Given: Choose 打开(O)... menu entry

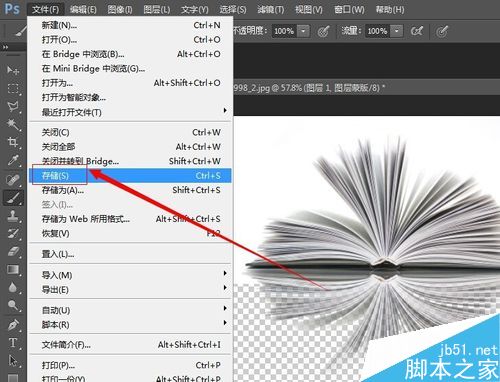Looking at the screenshot, I should [x=131, y=40].
